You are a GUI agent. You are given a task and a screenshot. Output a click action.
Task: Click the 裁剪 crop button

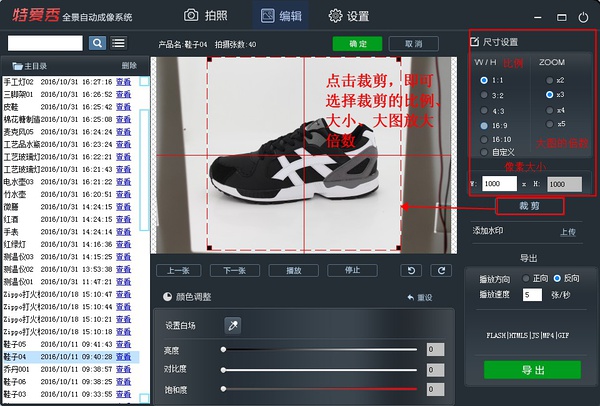click(x=530, y=206)
